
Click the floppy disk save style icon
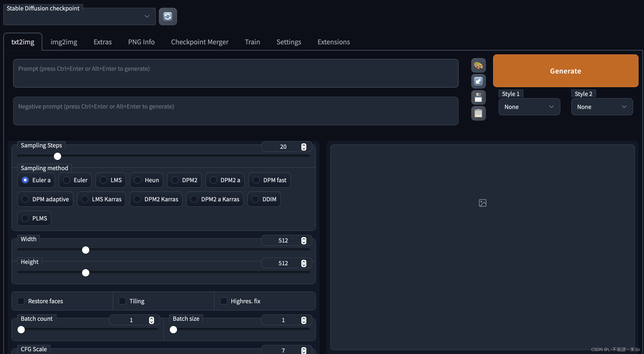478,97
